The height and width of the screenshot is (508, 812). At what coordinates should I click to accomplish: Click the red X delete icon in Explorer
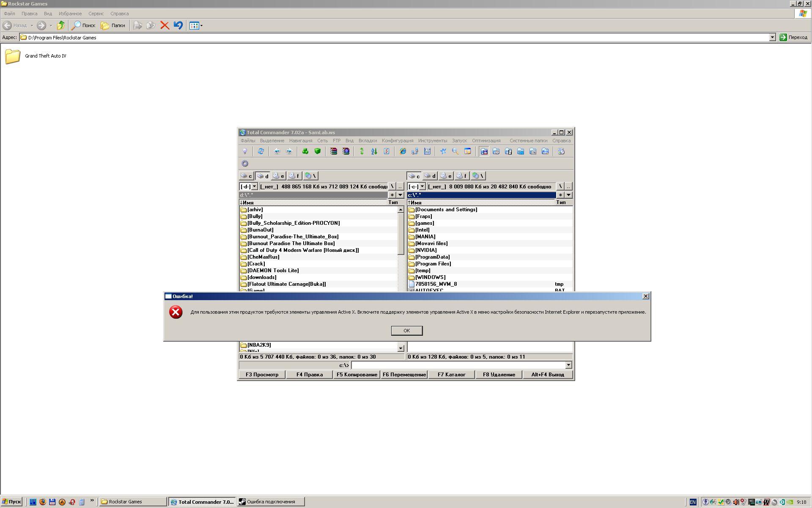[x=165, y=25]
